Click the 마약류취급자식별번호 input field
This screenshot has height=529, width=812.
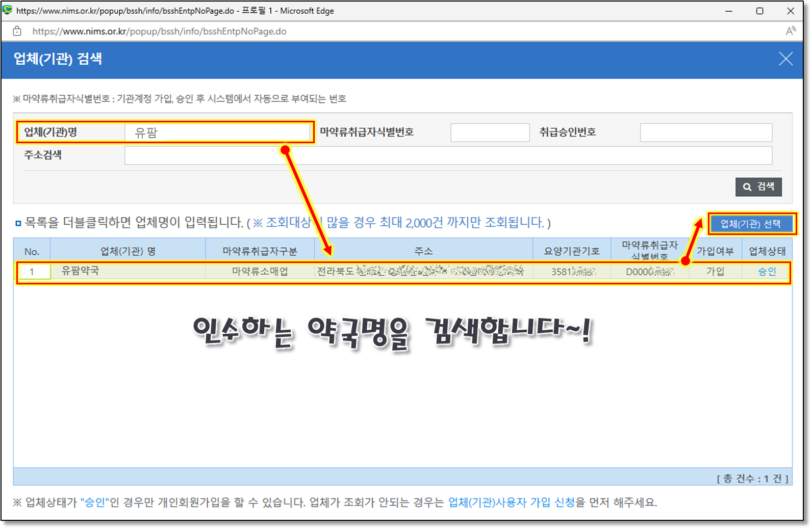click(x=490, y=133)
